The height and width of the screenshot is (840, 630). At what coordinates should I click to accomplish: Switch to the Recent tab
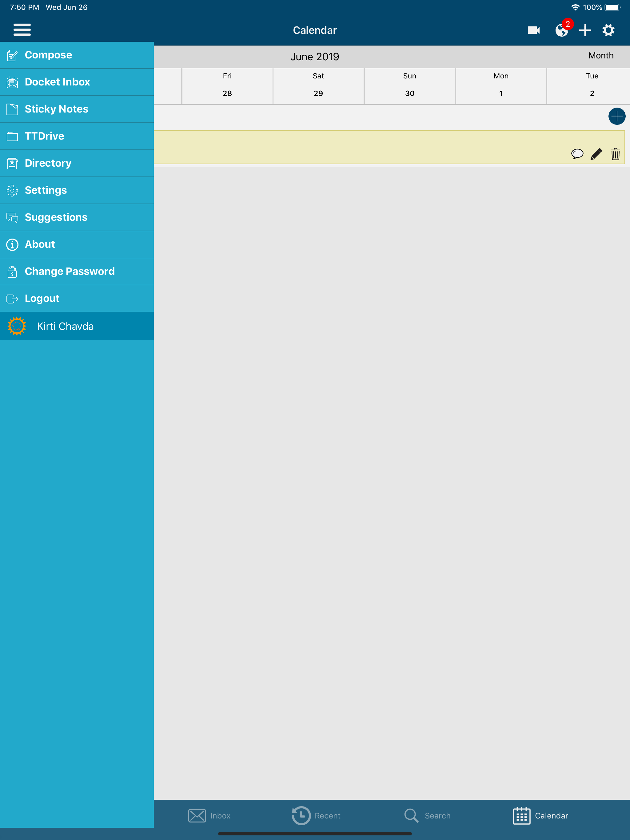tap(316, 815)
